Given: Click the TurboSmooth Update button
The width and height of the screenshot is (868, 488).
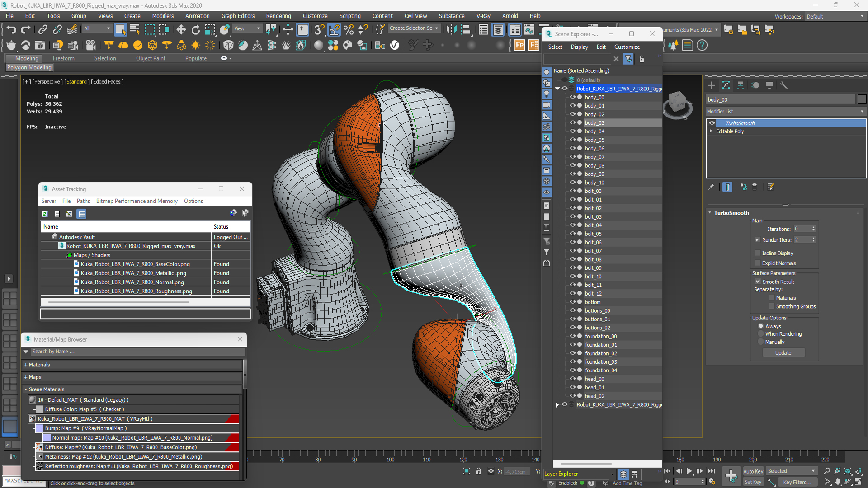Looking at the screenshot, I should click(783, 353).
